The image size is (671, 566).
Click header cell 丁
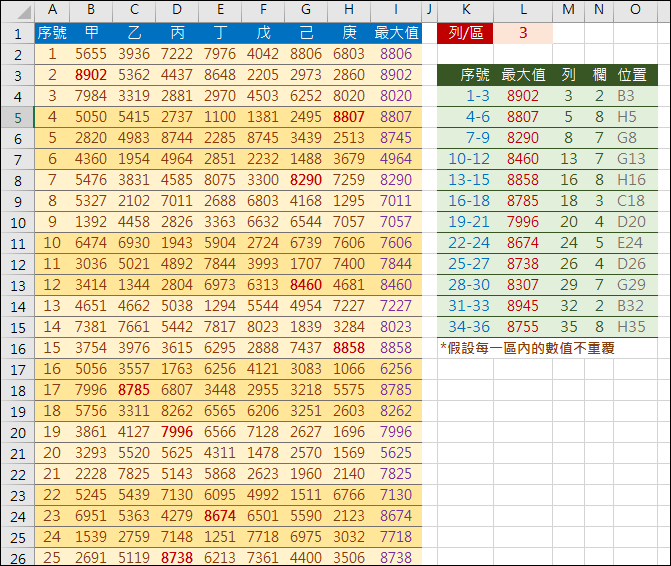pos(220,33)
